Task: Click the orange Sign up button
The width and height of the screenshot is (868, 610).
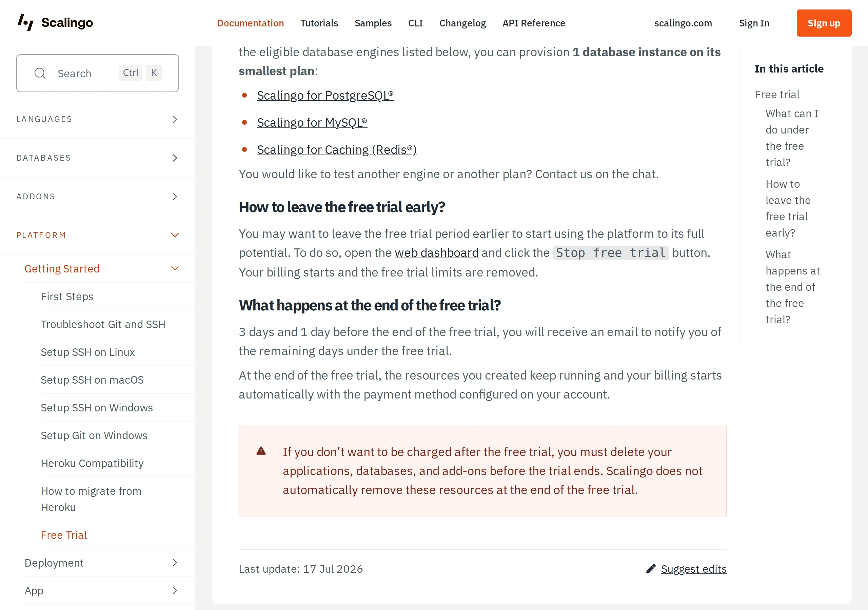Action: click(824, 23)
